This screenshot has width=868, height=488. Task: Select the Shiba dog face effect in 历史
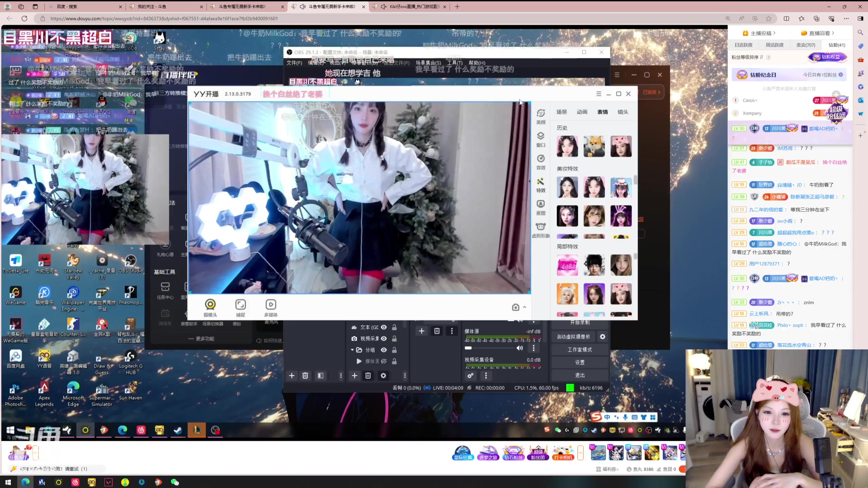(594, 146)
